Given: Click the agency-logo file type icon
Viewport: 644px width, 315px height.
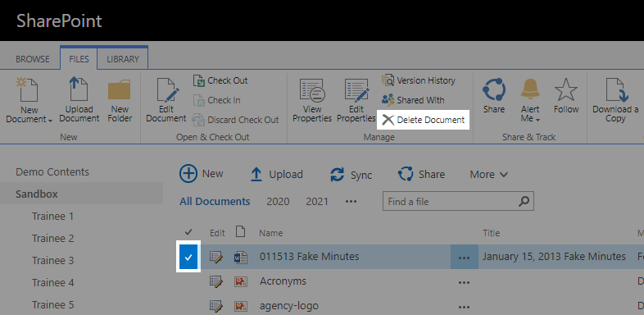Looking at the screenshot, I should coord(241,306).
